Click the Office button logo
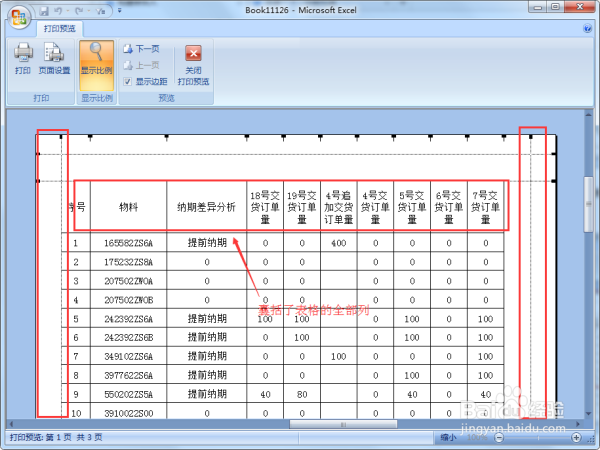 click(19, 17)
